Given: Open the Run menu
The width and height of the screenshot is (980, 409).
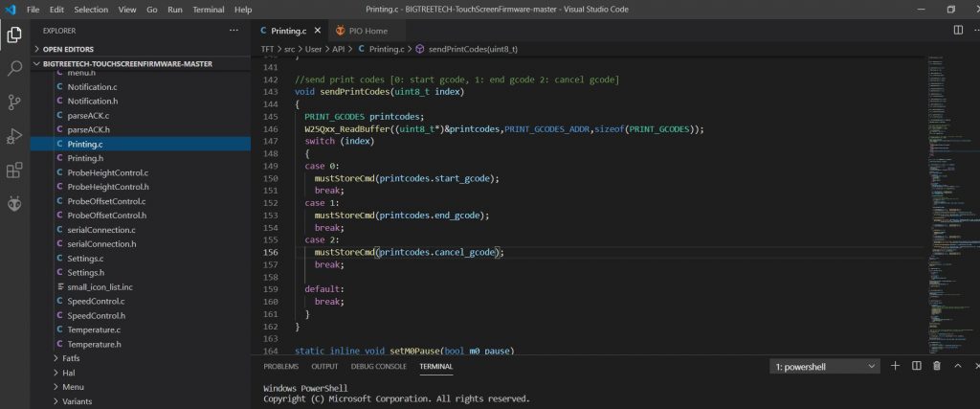Looking at the screenshot, I should pos(175,10).
